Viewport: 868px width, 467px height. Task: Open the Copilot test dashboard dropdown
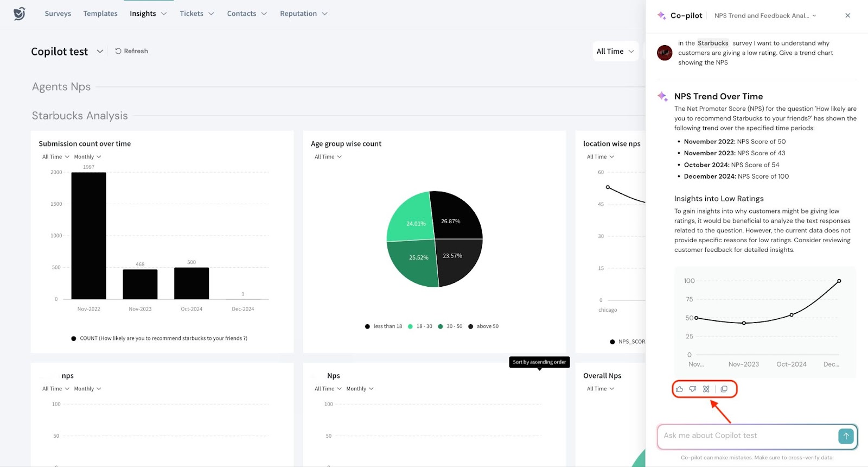click(100, 52)
